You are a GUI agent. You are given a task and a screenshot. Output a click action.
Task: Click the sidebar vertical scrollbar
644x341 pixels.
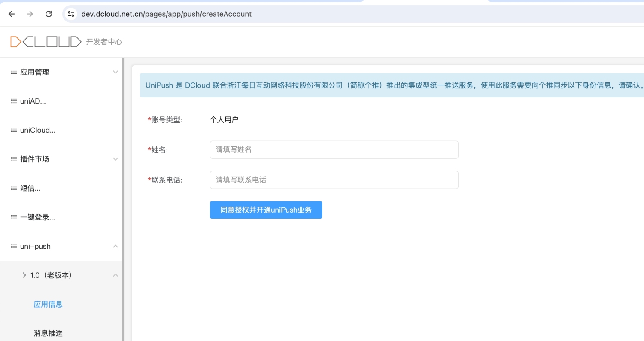[x=123, y=199]
